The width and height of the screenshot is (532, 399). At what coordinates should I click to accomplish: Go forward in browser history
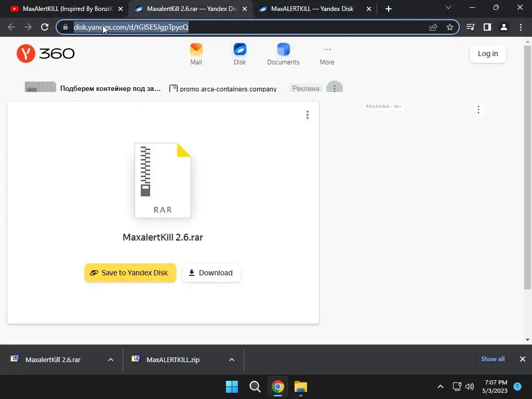(x=28, y=27)
